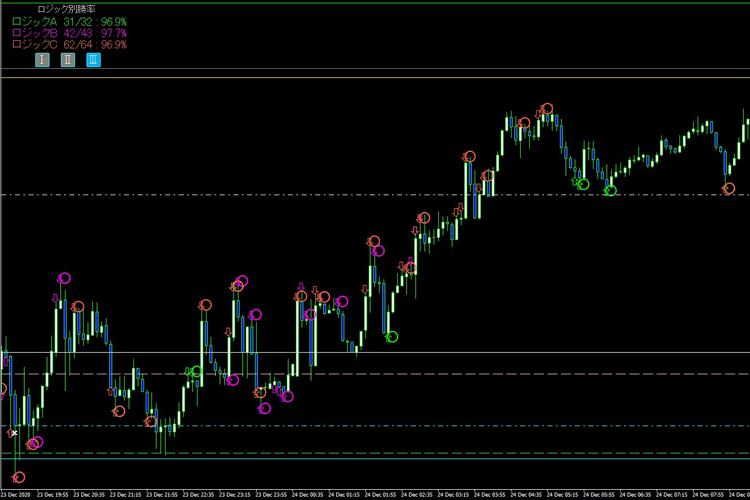
Task: Toggle the logic I button
Action: click(x=42, y=60)
